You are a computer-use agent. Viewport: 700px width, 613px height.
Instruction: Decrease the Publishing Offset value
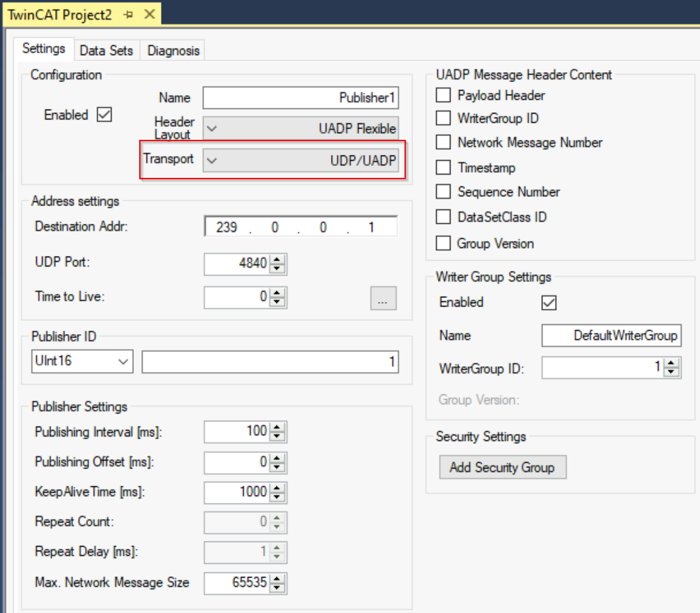point(277,467)
